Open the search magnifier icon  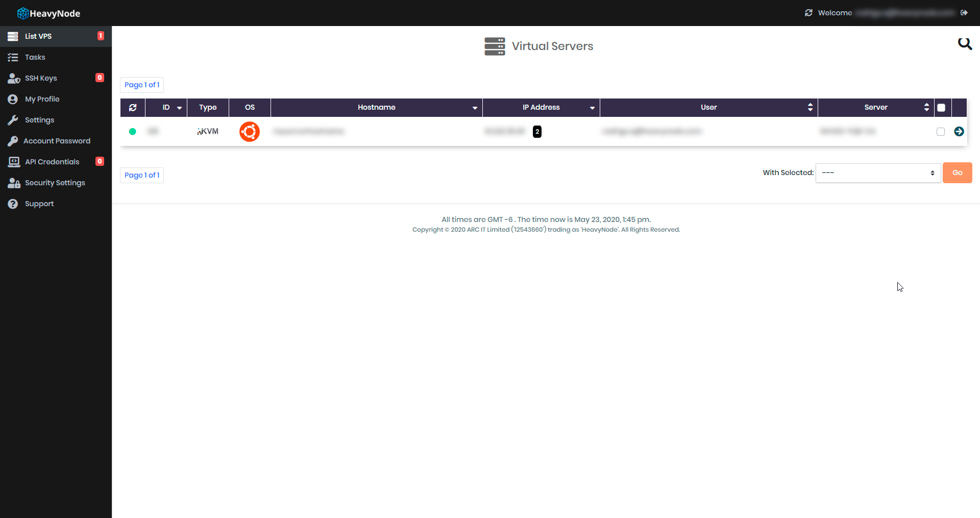tap(965, 44)
